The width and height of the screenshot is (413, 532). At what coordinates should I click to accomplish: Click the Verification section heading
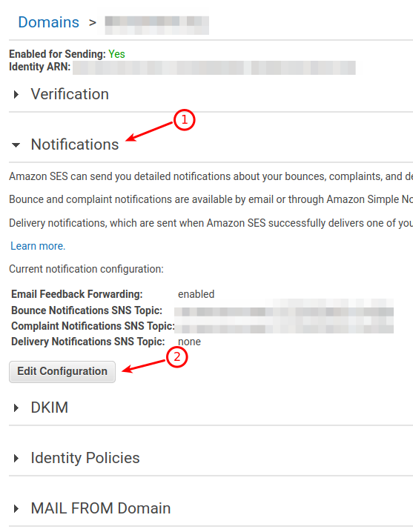[x=70, y=94]
